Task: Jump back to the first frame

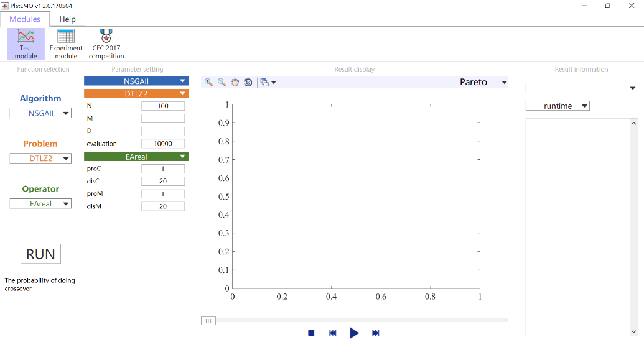Action: point(333,333)
